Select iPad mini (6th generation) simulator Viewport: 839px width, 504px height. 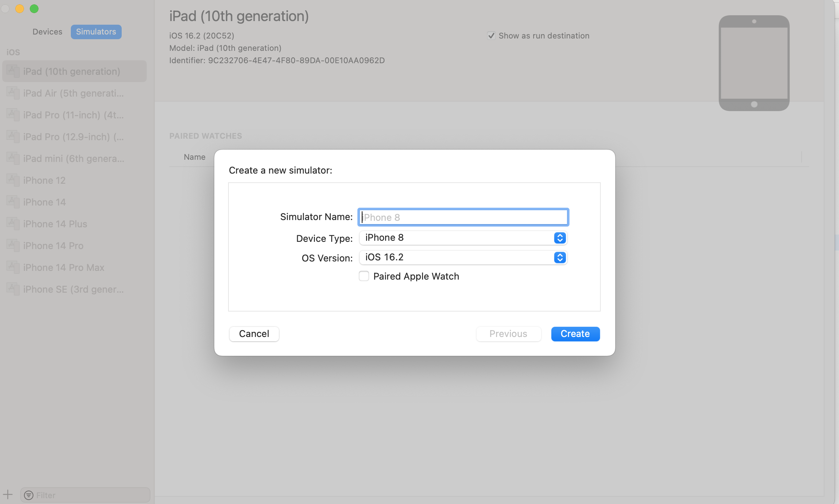coord(74,158)
